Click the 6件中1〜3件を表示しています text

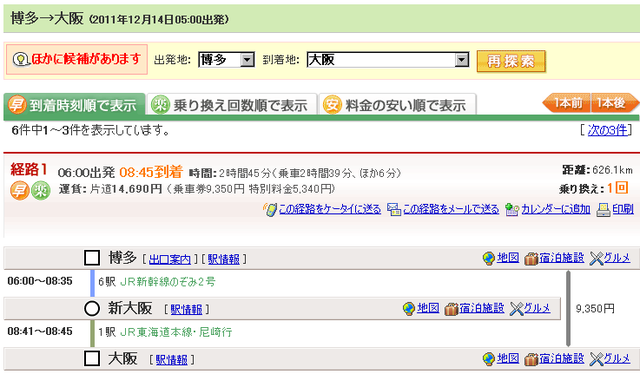(x=91, y=131)
